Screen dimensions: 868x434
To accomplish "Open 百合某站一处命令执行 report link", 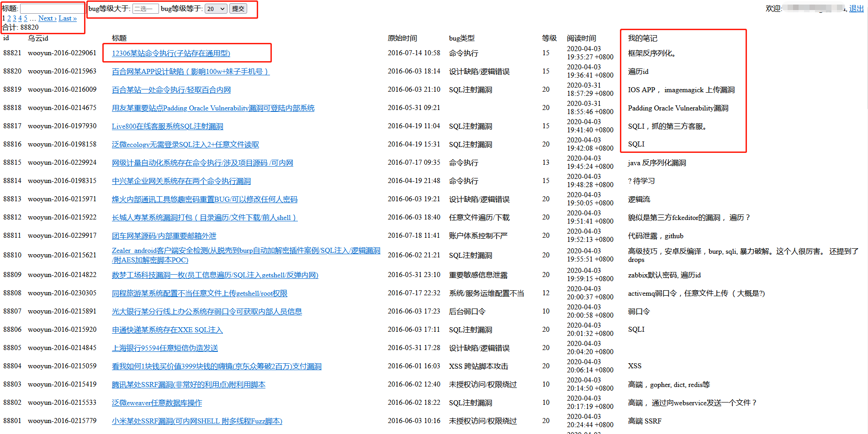I will [171, 90].
